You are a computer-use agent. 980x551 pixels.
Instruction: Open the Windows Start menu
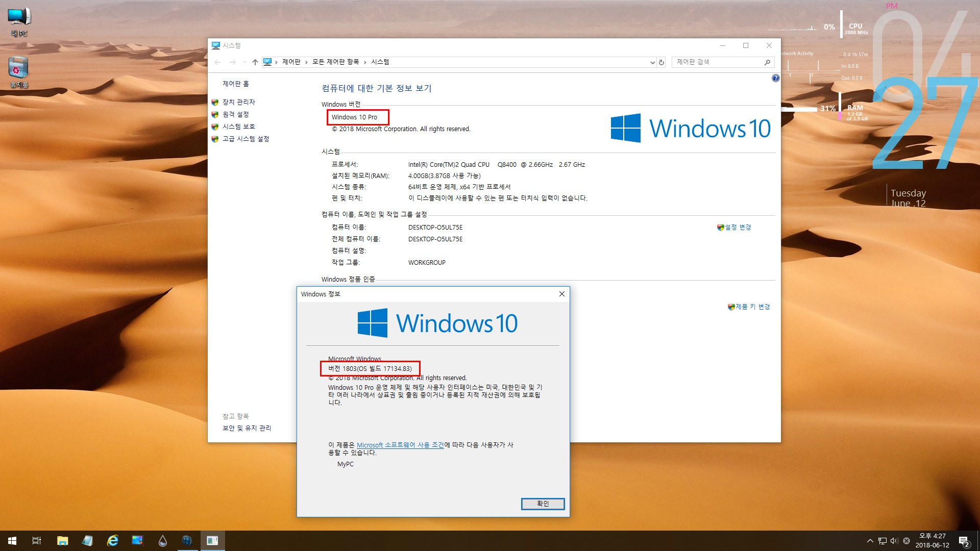coord(12,541)
